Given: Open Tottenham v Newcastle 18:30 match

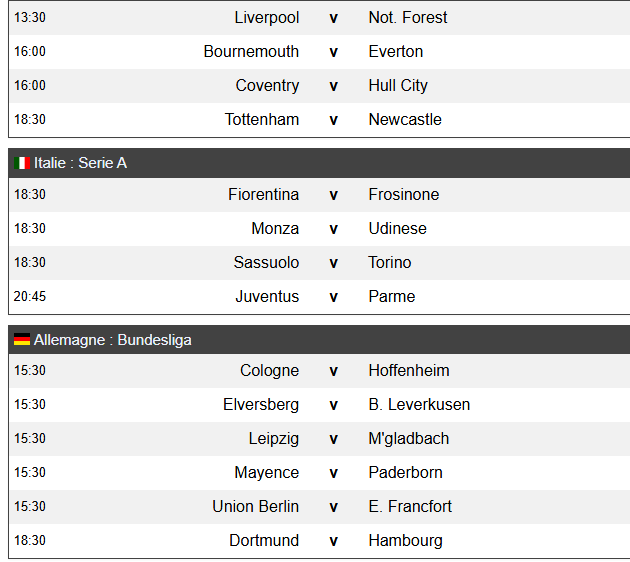Looking at the screenshot, I should click(x=319, y=120).
